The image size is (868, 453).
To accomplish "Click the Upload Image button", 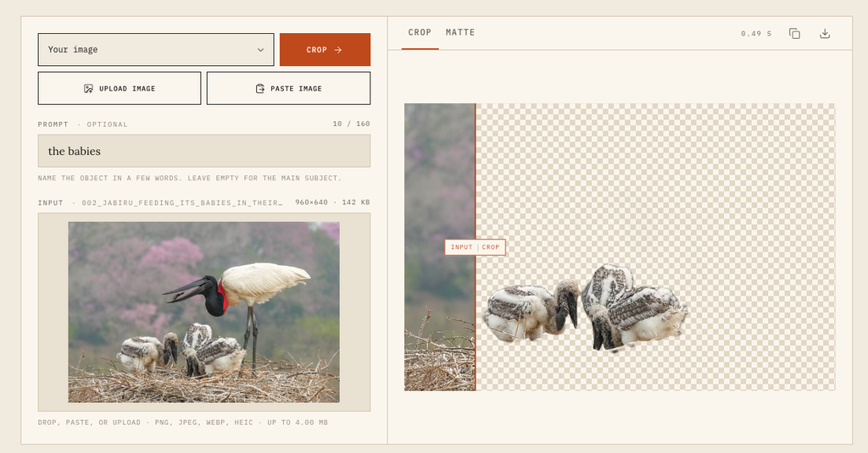I will 120,89.
